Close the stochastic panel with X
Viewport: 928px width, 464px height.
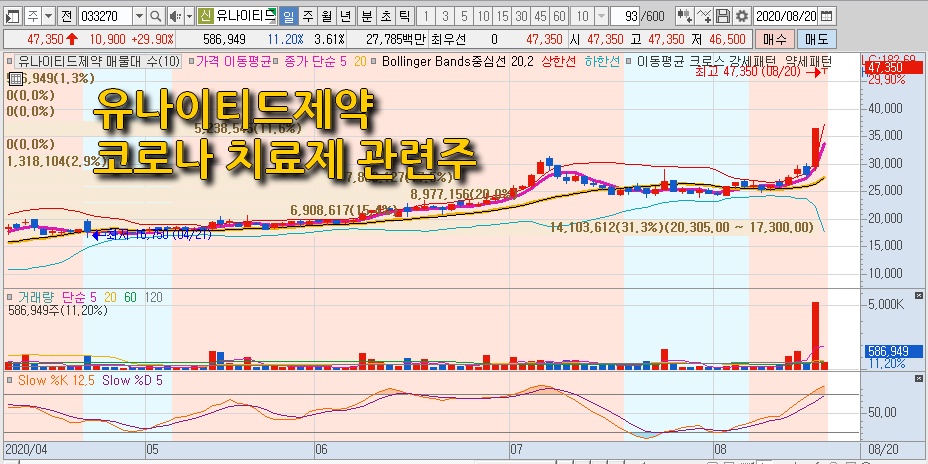pos(919,378)
